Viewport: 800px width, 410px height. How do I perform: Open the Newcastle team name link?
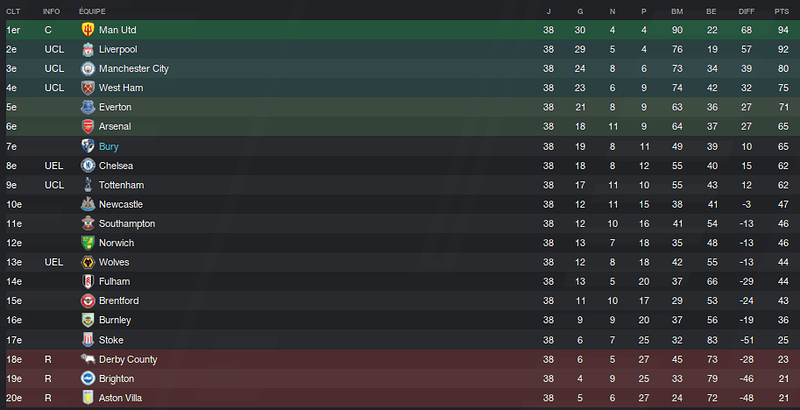(x=121, y=204)
